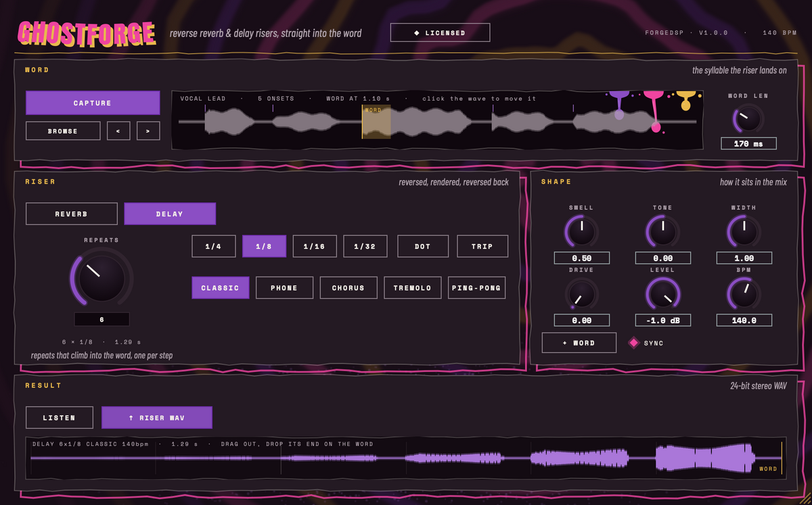812x505 pixels.
Task: Open the BROWSE file button
Action: 63,130
